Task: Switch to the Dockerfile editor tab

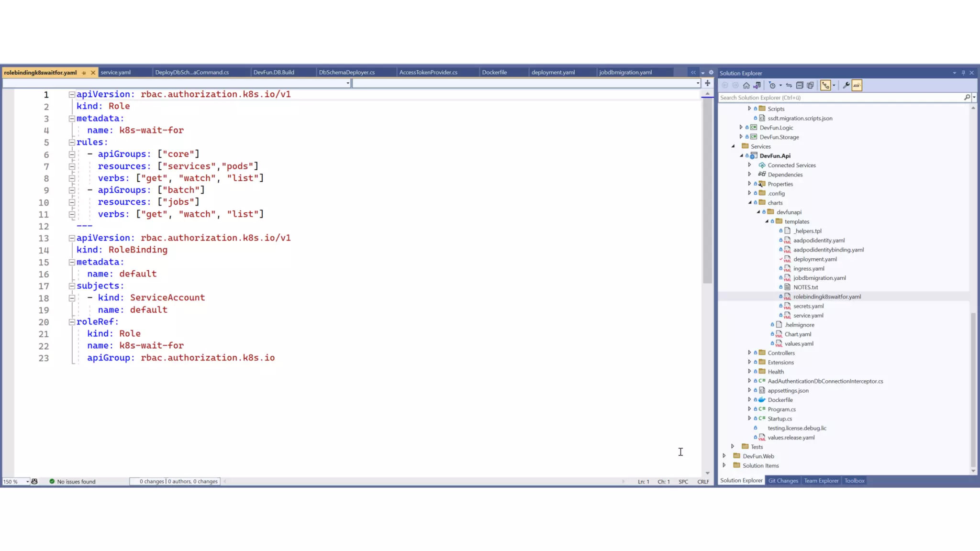Action: (494, 72)
